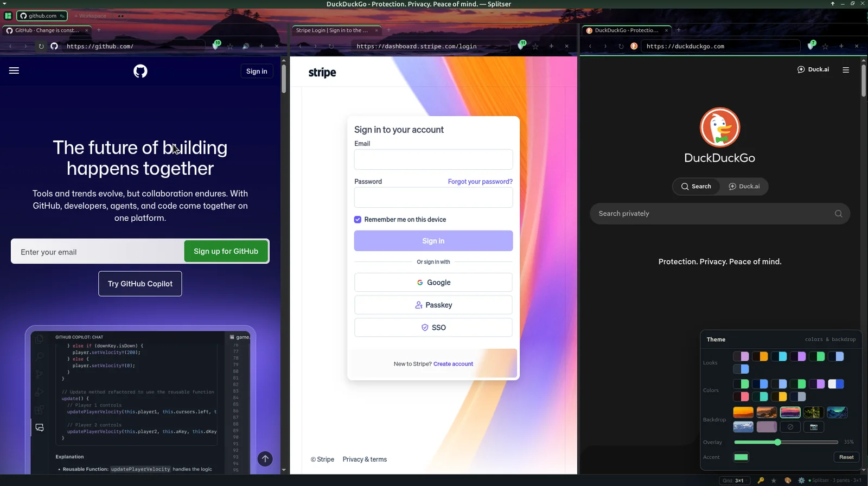
Task: Open Privacy & terms link
Action: [x=365, y=459]
